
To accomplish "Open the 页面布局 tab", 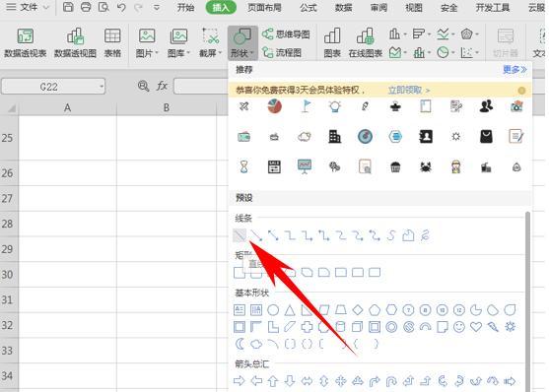I will (x=264, y=7).
